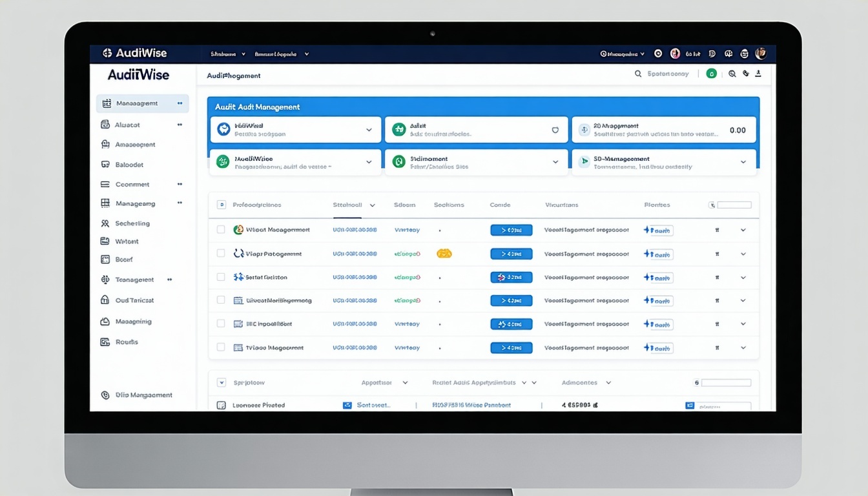Click the AudiWise logo icon

click(x=108, y=53)
